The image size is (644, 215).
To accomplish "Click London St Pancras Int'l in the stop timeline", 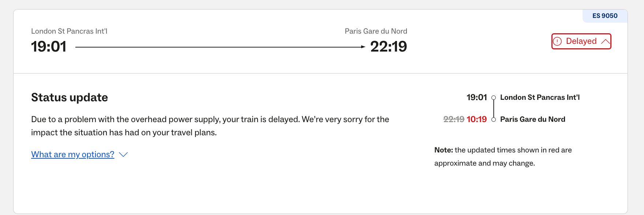I will click(x=540, y=97).
